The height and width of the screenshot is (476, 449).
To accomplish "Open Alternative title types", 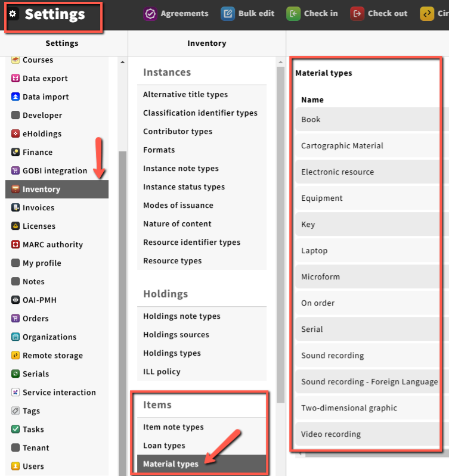I will click(x=185, y=95).
